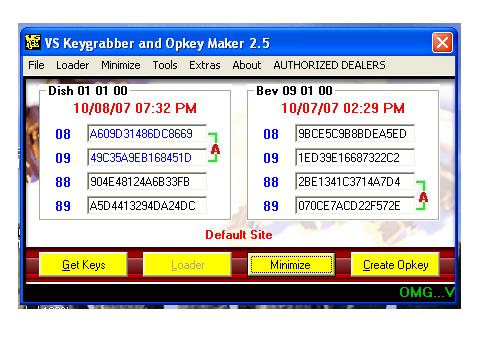Viewport: 502px width, 360px height.
Task: Open the Minimize menu item
Action: click(x=121, y=65)
